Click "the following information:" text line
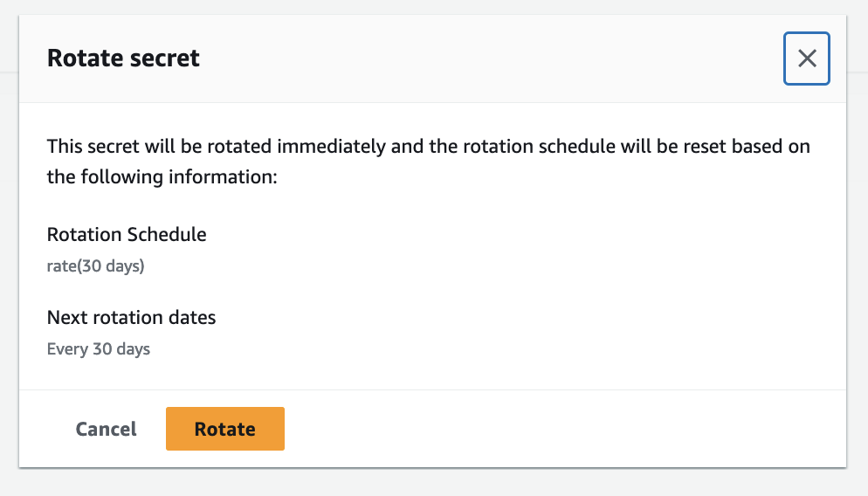868x496 pixels. [162, 177]
